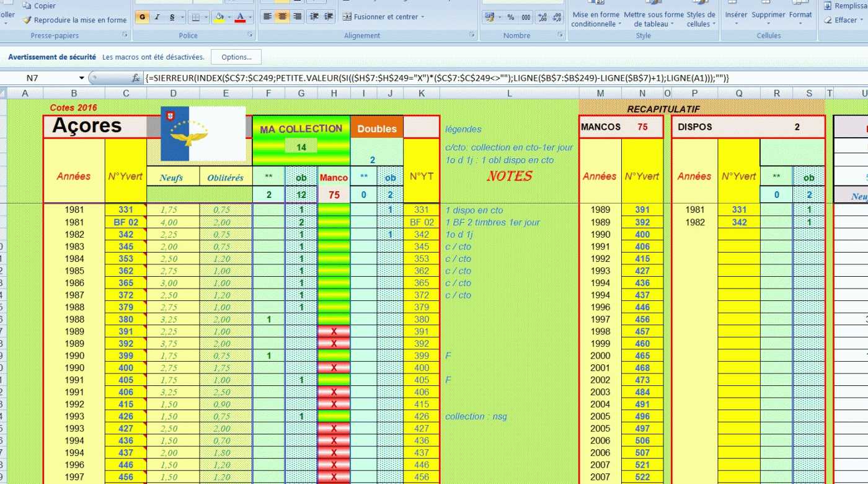This screenshot has height=484, width=868.
Task: Toggle bold (G) formatting
Action: click(x=142, y=17)
